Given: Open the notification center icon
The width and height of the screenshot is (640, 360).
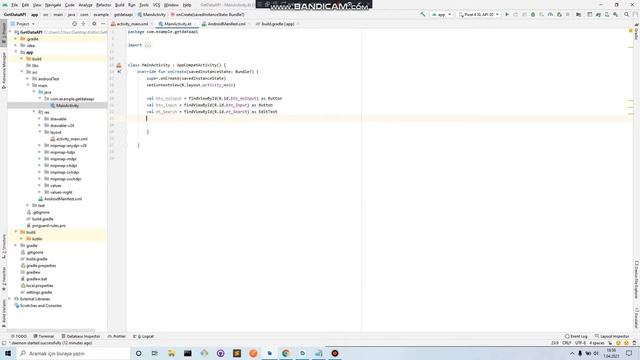Looking at the screenshot, I should pyautogui.click(x=629, y=353).
